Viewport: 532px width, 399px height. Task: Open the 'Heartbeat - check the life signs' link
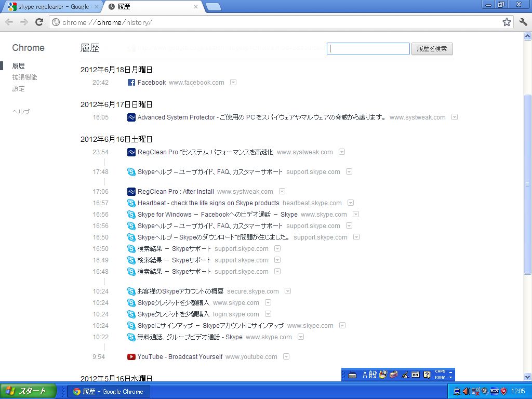tap(208, 203)
